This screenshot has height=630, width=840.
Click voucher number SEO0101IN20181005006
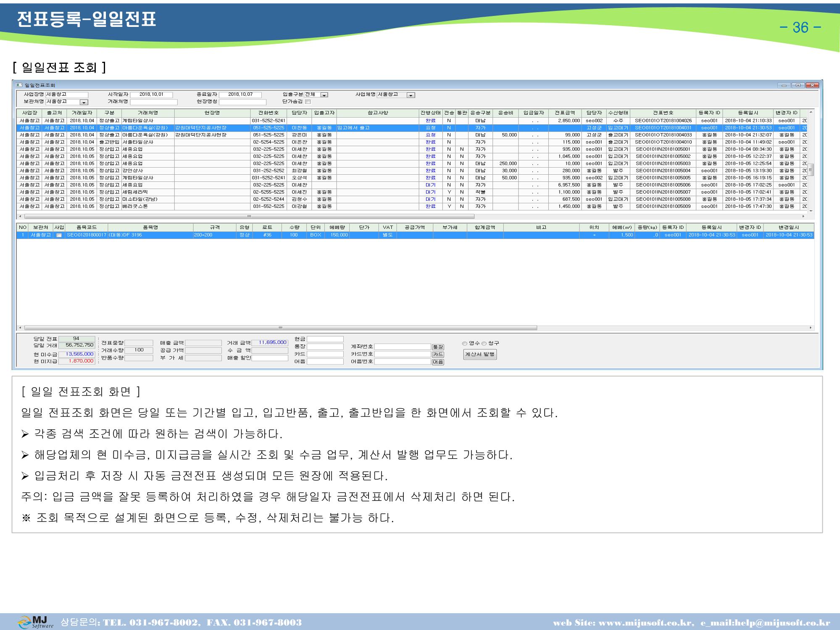[x=663, y=185]
